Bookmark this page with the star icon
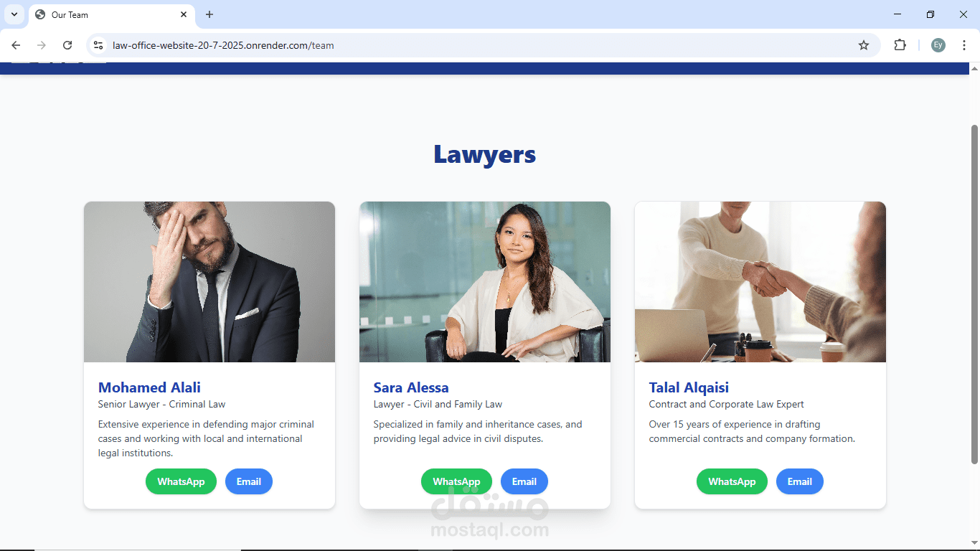 [x=864, y=45]
